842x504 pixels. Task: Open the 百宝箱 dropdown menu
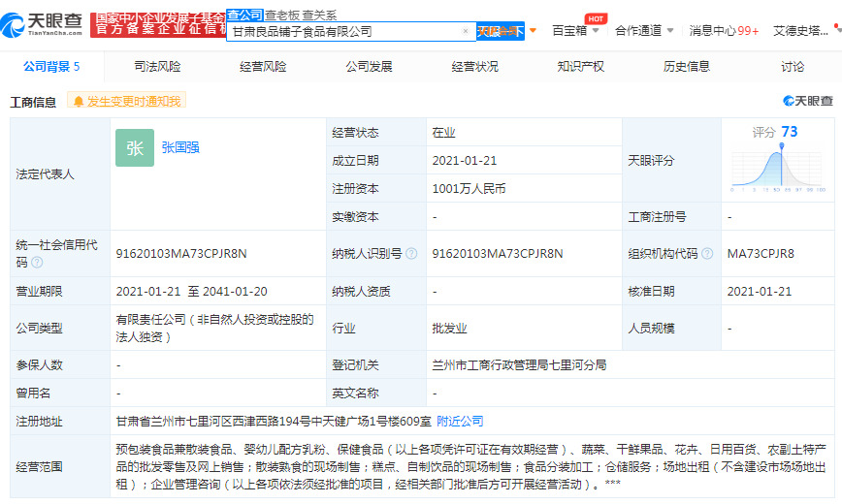(x=575, y=31)
